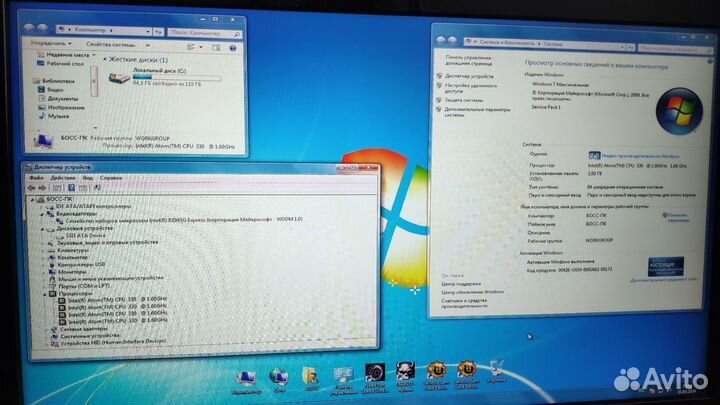Open the Корзина recycle bin icon
Image resolution: width=720 pixels, height=405 pixels.
pyautogui.click(x=496, y=372)
